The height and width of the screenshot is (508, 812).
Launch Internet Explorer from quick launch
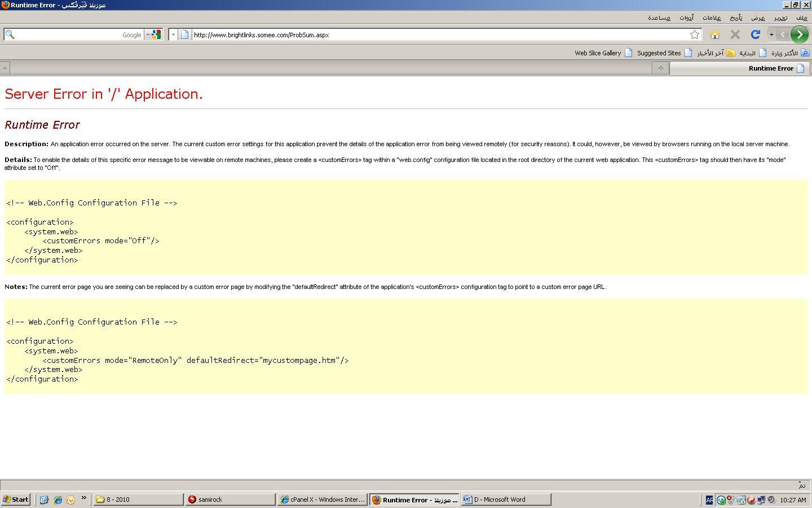coord(58,500)
